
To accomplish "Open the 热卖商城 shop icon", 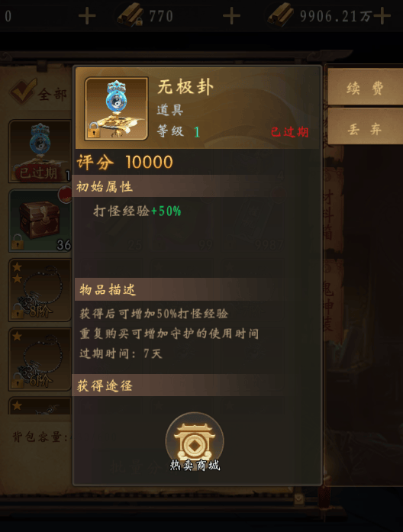I will click(x=195, y=442).
